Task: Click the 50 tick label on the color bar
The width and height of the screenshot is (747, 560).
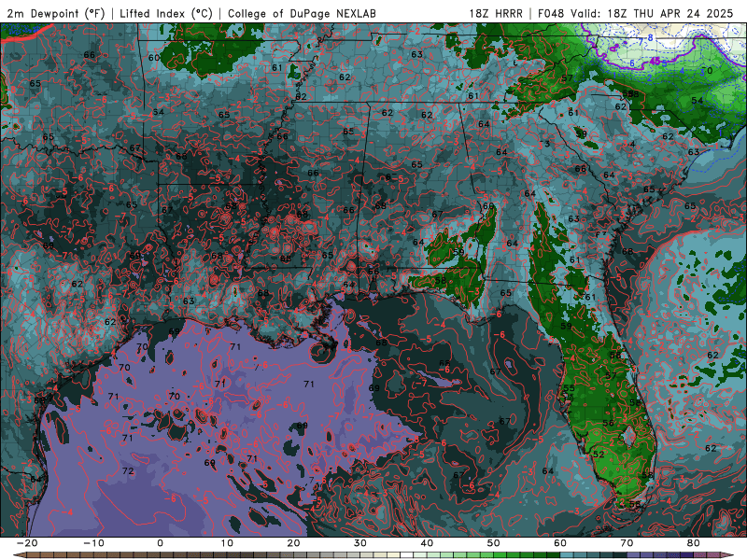Action: (x=494, y=543)
